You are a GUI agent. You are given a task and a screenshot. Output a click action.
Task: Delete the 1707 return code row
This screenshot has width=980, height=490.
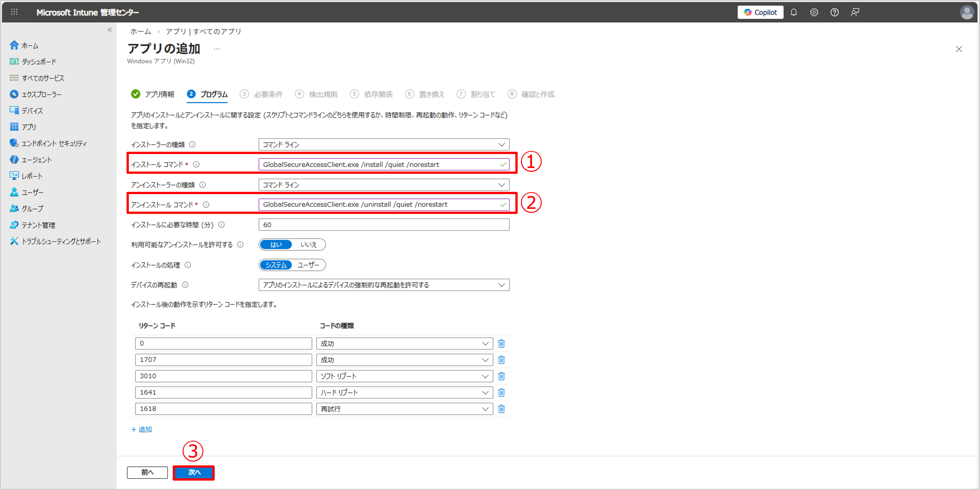click(501, 360)
